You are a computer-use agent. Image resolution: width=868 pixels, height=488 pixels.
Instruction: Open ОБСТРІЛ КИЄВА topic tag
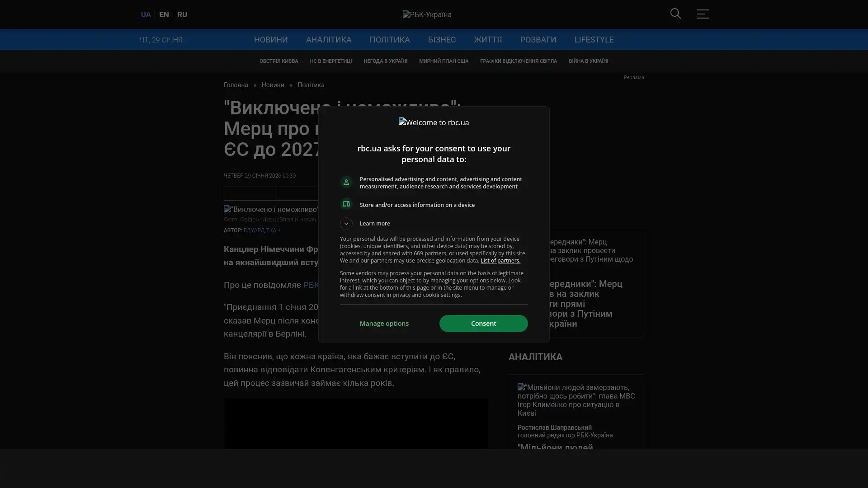pos(278,61)
